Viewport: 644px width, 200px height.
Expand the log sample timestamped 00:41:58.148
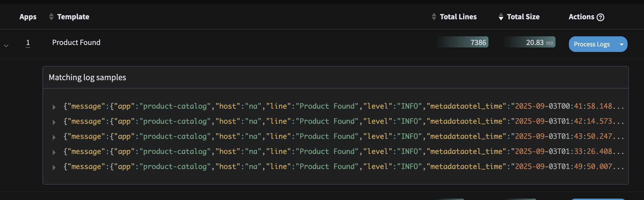click(54, 107)
